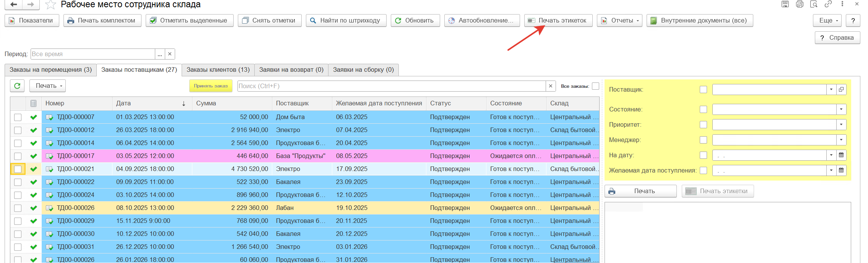Sort the table by Дата column header
The height and width of the screenshot is (263, 868).
coord(152,103)
